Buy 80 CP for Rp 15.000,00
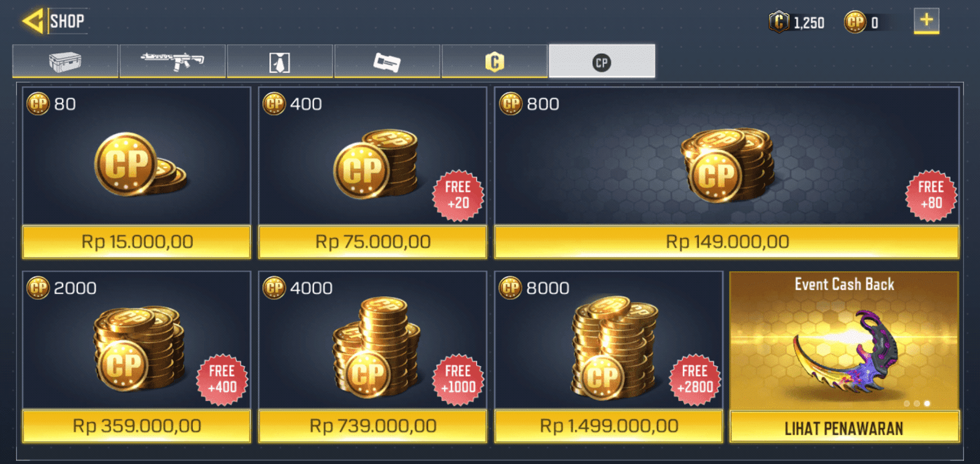The image size is (980, 464). pyautogui.click(x=137, y=242)
